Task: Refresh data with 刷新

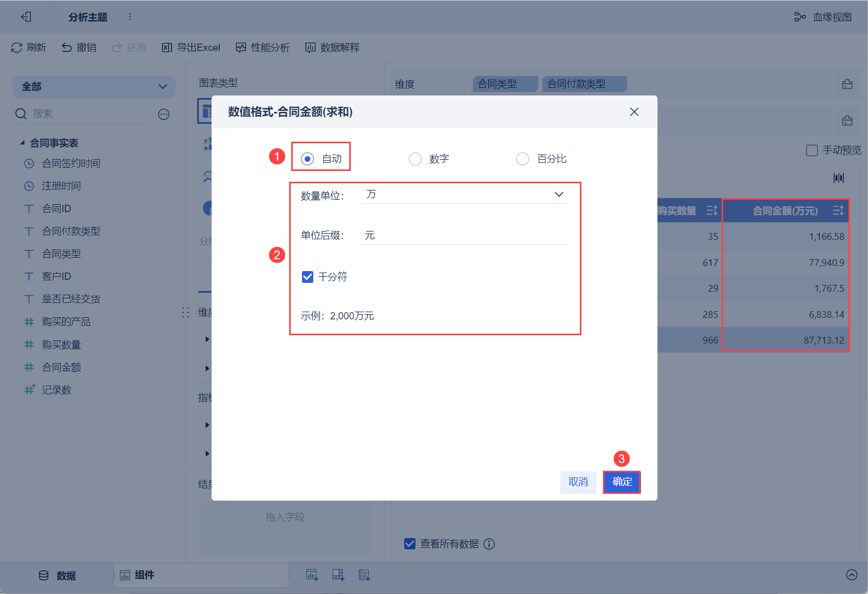Action: (x=29, y=47)
